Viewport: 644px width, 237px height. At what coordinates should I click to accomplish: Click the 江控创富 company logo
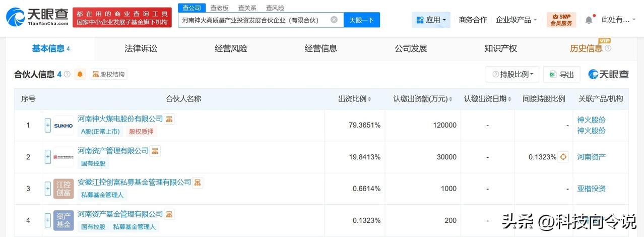click(x=63, y=189)
